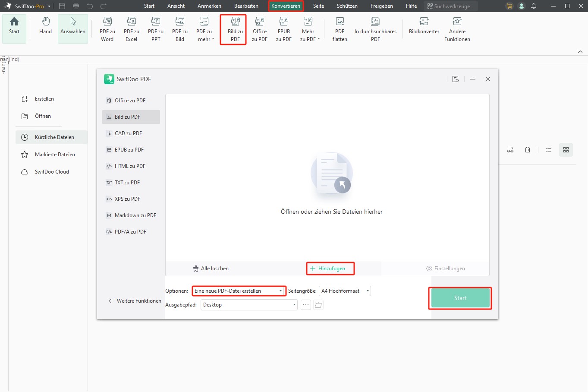This screenshot has height=392, width=588.
Task: Click PDF flatten tool
Action: click(x=340, y=29)
